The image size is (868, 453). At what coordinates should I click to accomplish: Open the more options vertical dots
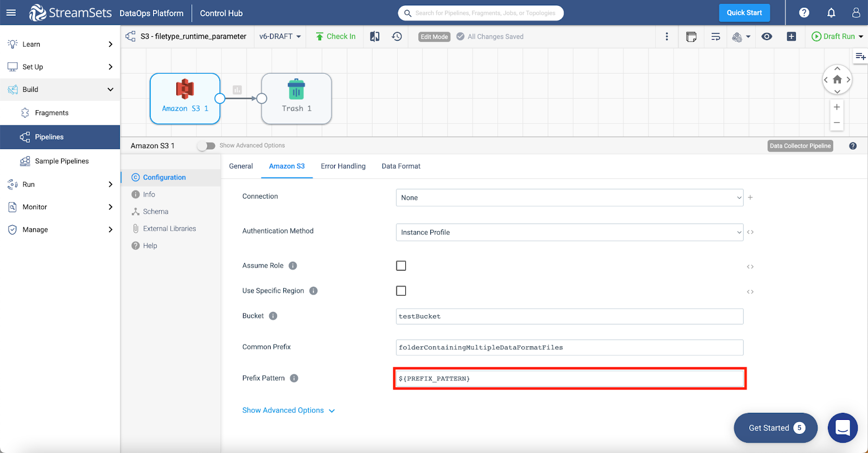tap(667, 36)
